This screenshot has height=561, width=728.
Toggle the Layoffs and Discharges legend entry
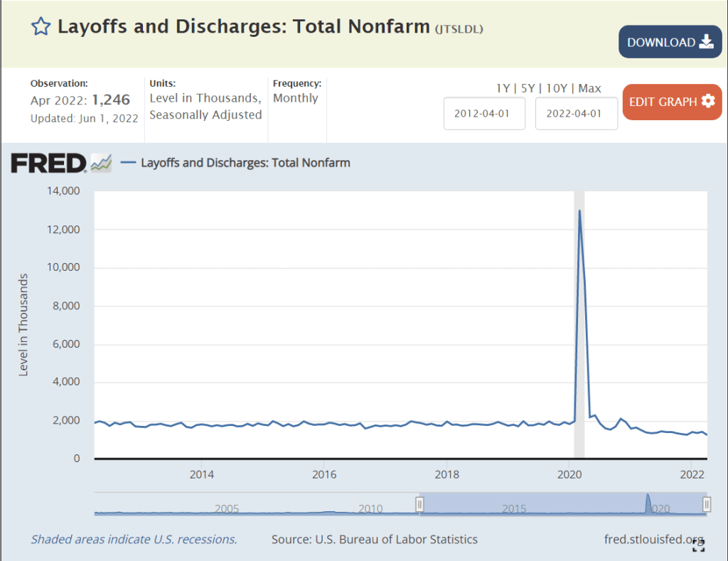[245, 163]
